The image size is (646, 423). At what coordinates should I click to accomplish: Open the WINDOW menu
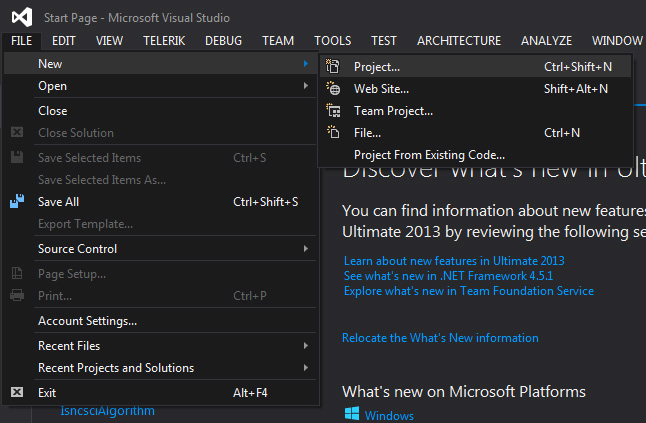click(617, 41)
